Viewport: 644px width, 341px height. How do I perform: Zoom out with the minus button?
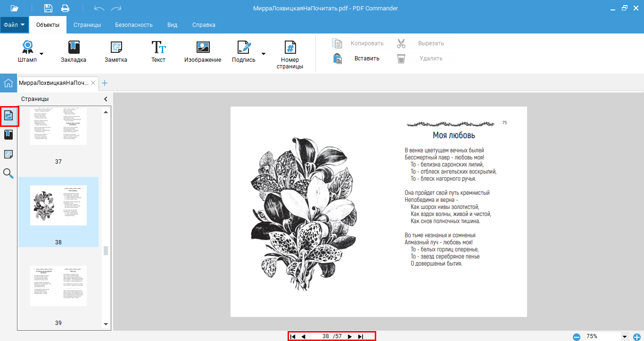point(577,337)
